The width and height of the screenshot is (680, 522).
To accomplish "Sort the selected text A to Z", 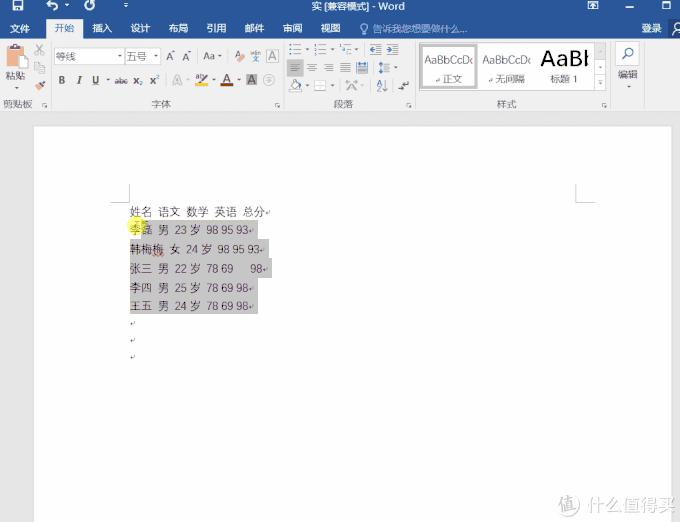I will [x=382, y=85].
